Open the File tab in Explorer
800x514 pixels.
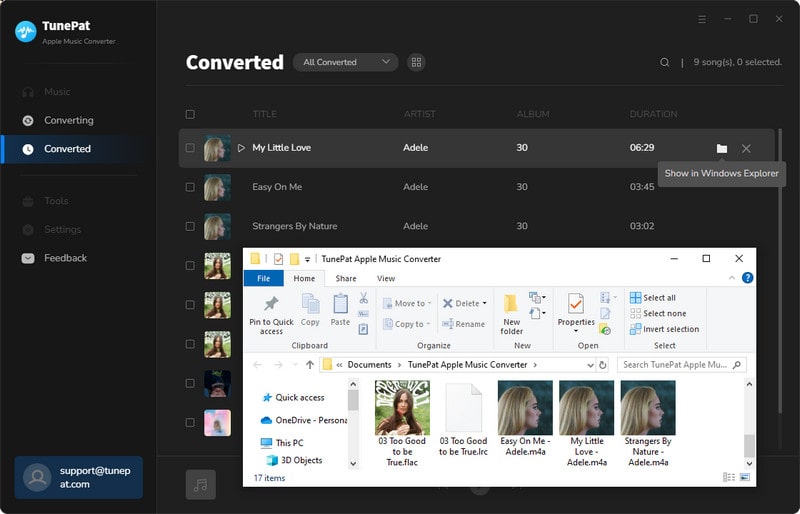264,278
